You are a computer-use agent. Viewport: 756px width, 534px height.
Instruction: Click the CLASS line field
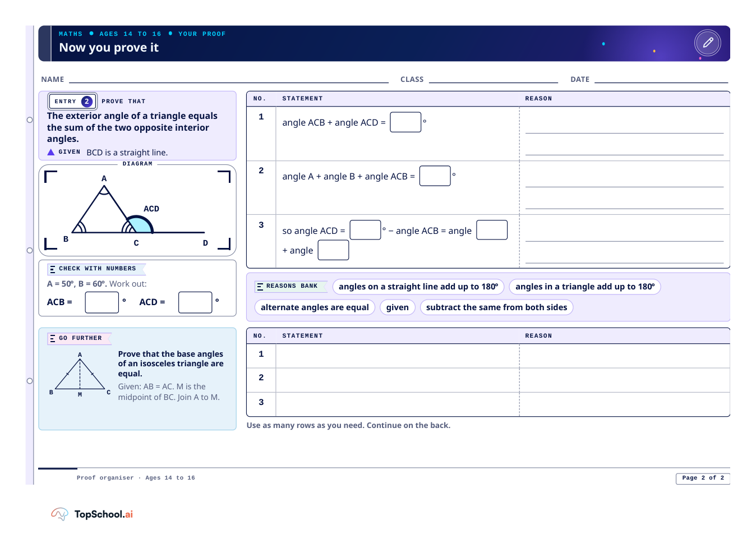point(494,79)
